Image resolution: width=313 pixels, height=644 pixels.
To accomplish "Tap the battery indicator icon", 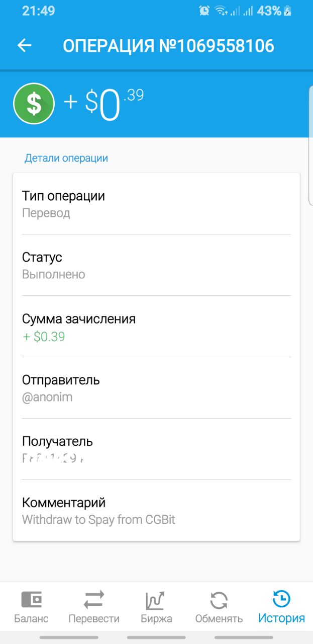I will click(x=288, y=11).
